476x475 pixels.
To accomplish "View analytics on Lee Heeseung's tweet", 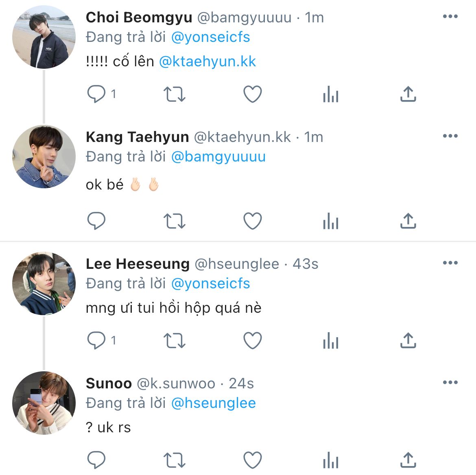I will tap(330, 341).
